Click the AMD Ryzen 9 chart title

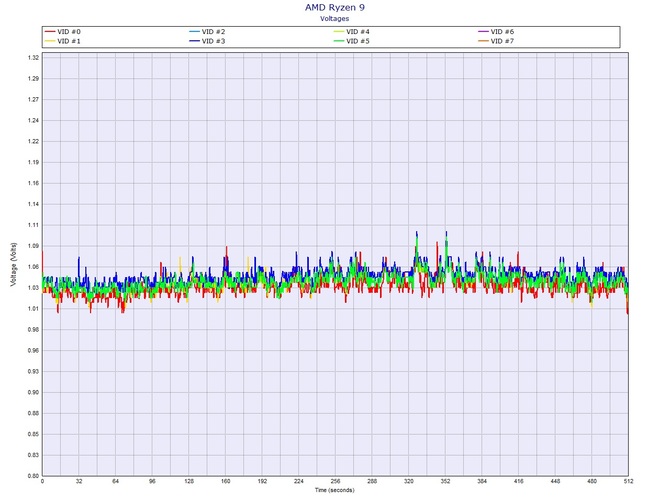tap(335, 7)
